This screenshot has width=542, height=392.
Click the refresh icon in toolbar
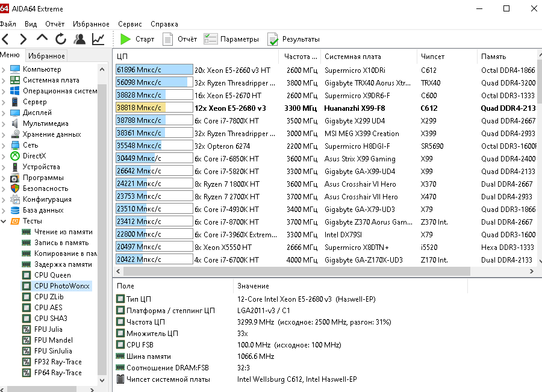click(61, 39)
